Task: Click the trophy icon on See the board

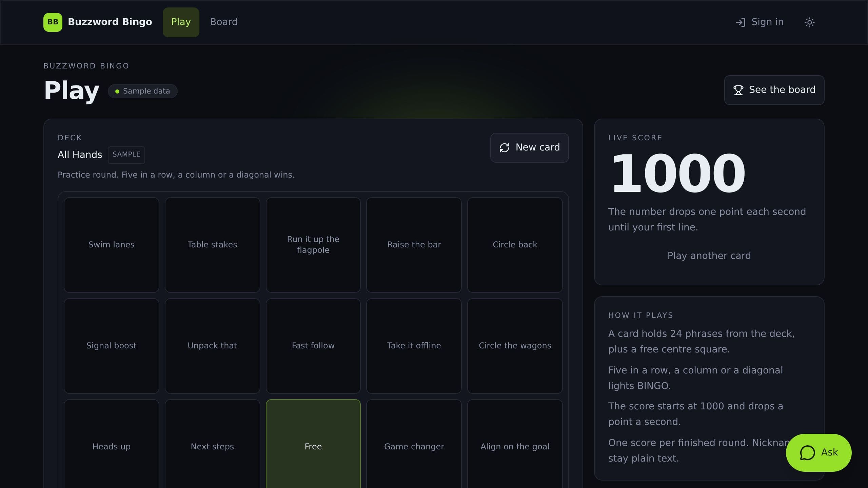Action: pyautogui.click(x=738, y=90)
